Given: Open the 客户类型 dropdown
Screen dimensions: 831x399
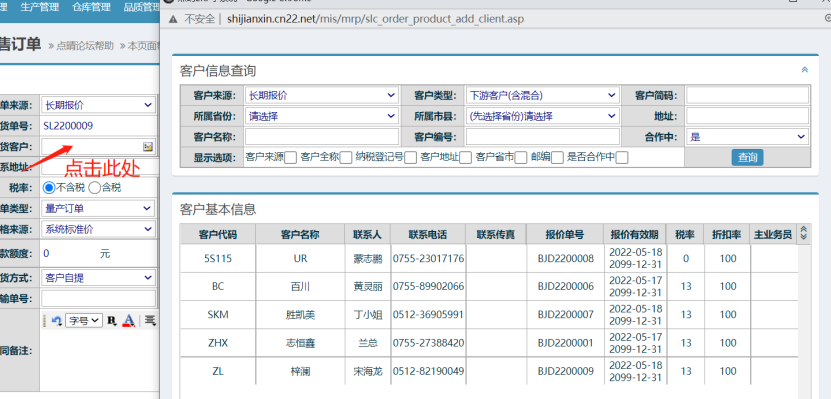Looking at the screenshot, I should point(542,95).
